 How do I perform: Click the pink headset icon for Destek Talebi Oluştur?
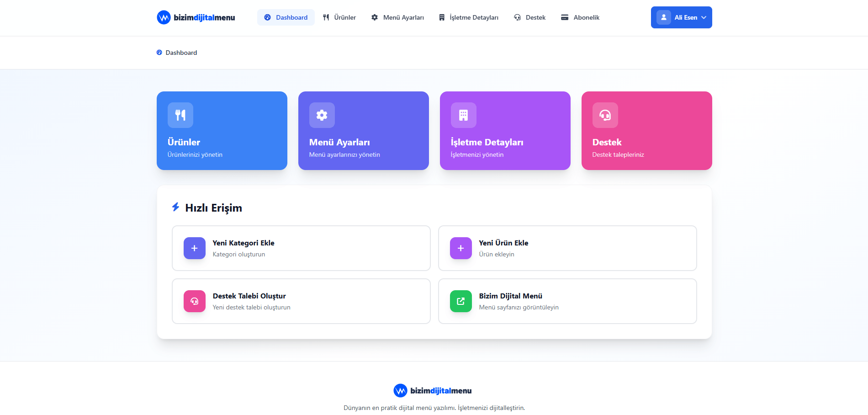(x=195, y=301)
